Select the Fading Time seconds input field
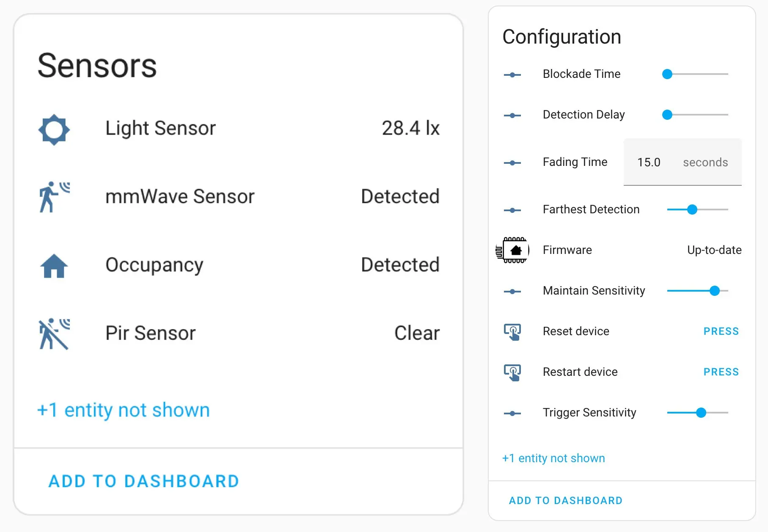This screenshot has height=532, width=768. 682,162
